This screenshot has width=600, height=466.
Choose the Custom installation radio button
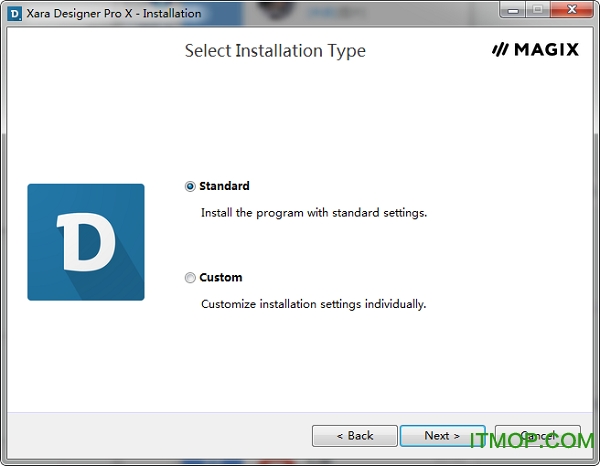coord(190,277)
